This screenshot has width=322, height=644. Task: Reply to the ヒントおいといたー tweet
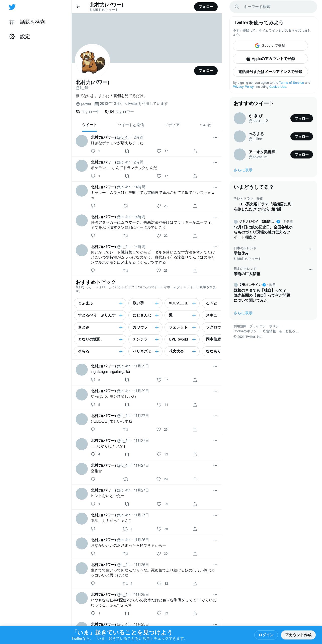tap(93, 504)
